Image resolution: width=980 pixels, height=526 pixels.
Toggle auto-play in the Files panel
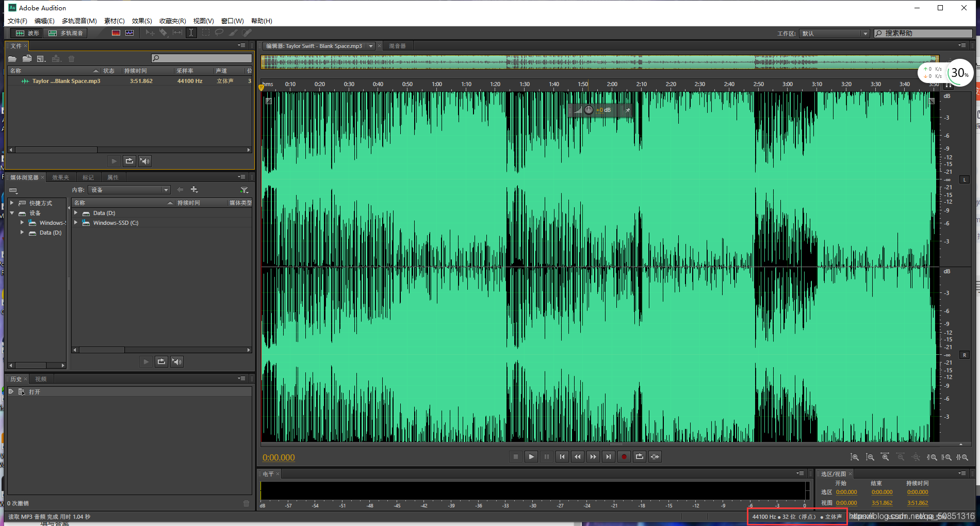(x=145, y=161)
